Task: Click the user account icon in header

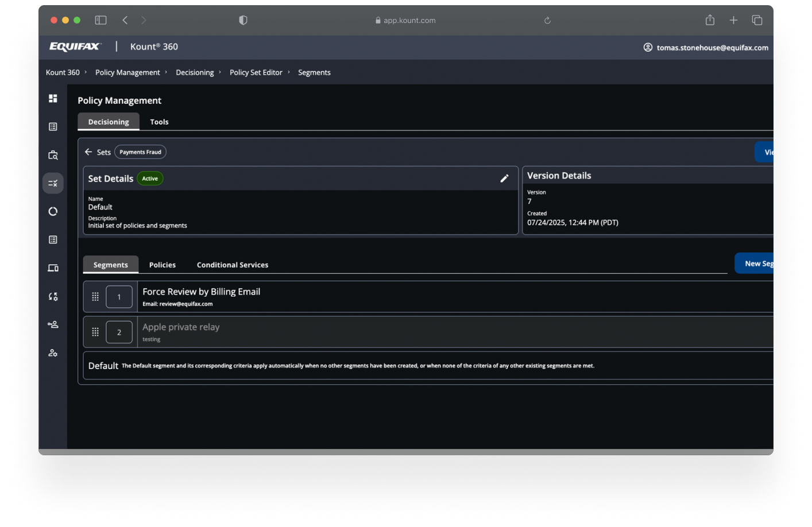Action: [x=648, y=47]
